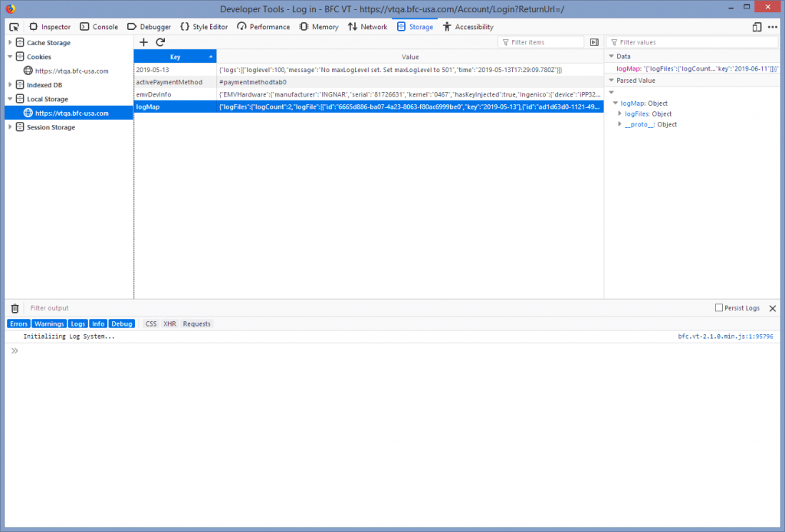Activate the element picker icon
The width and height of the screenshot is (785, 532).
point(14,27)
